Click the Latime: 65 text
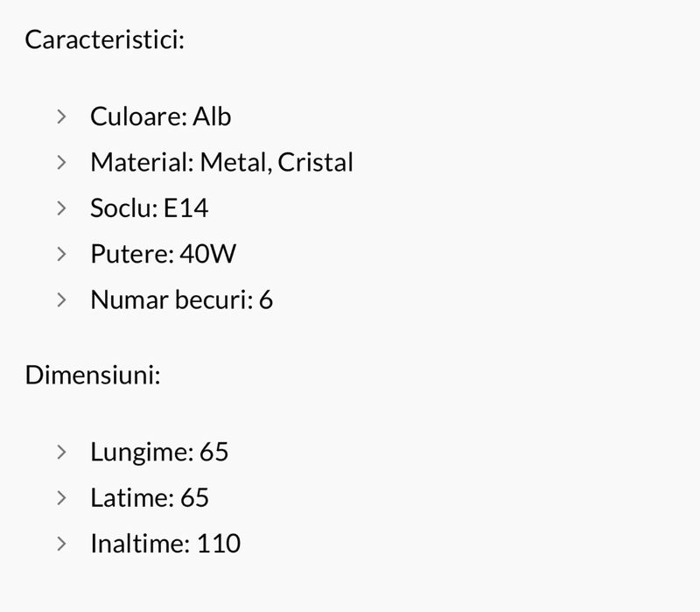Viewport: 700px width, 612px height. click(149, 497)
